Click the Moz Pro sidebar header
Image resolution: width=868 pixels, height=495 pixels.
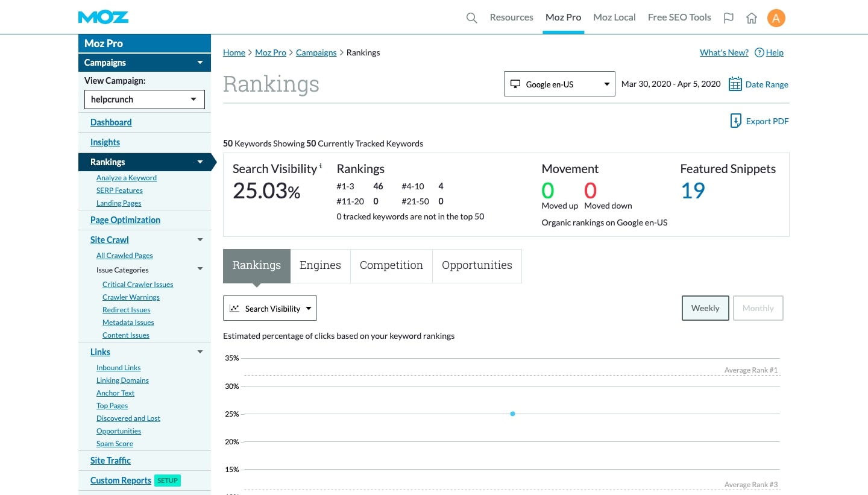[x=145, y=43]
